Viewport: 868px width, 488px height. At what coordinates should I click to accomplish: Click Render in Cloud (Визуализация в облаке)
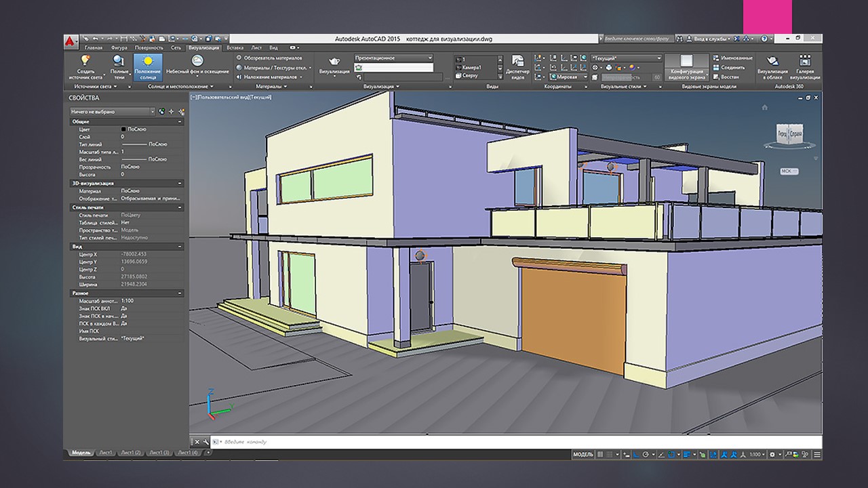point(772,61)
